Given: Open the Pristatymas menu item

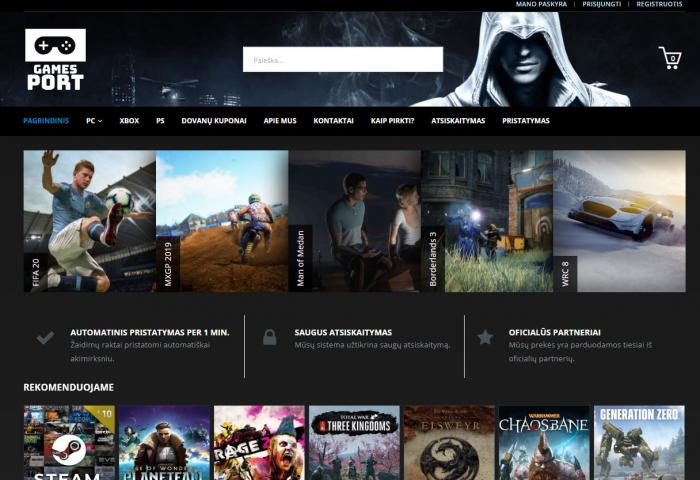Looking at the screenshot, I should (x=525, y=121).
